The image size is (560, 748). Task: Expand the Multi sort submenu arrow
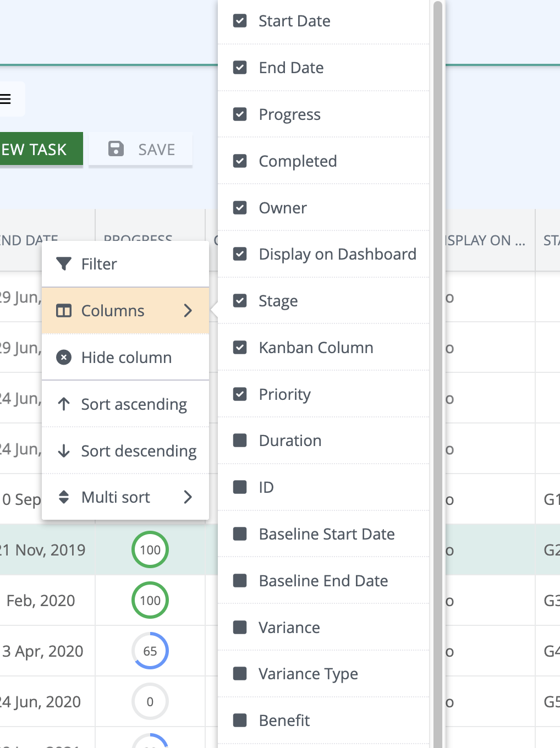pos(188,497)
